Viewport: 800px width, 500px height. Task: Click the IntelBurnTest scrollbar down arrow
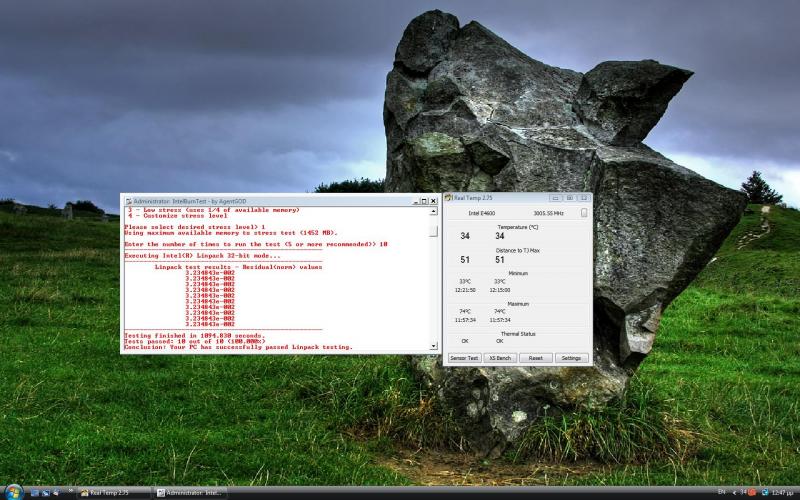point(433,346)
